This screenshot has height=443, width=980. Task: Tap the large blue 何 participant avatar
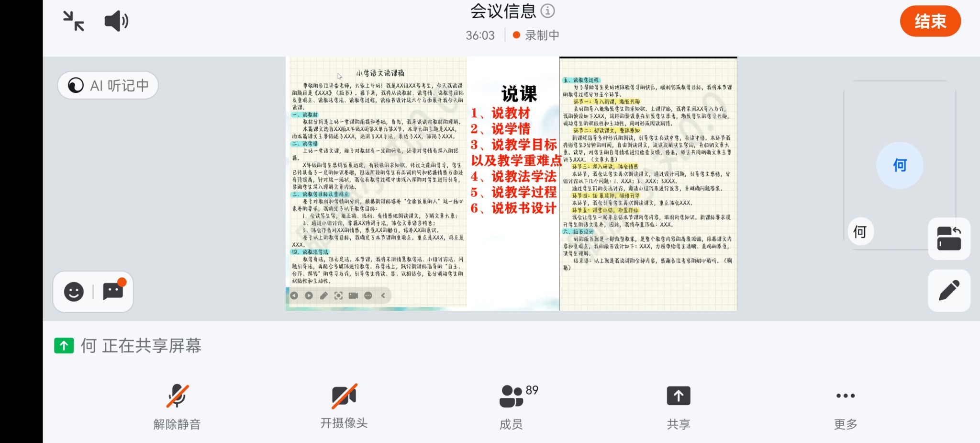point(900,165)
